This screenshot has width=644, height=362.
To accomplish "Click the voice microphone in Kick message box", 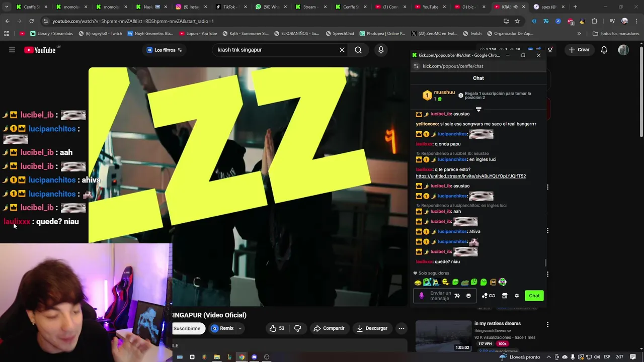I will click(x=422, y=296).
